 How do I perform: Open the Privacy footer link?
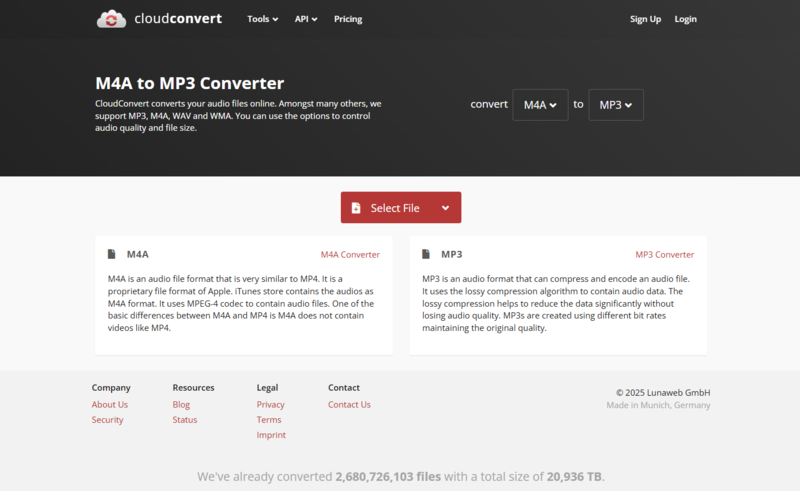270,404
